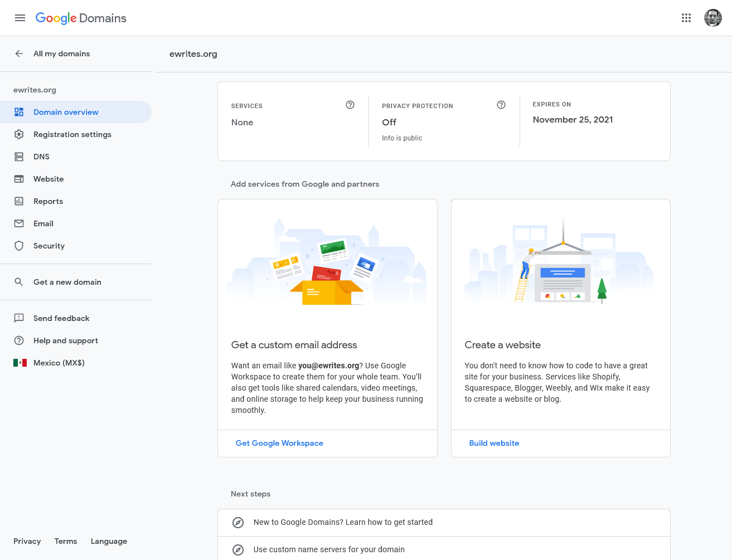Click the Reports chart icon
Image resolution: width=732 pixels, height=560 pixels.
pos(19,201)
